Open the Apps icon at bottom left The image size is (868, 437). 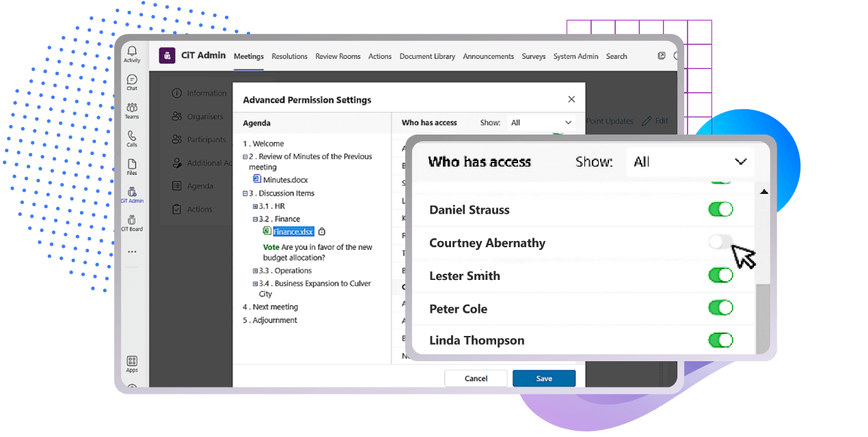(132, 363)
